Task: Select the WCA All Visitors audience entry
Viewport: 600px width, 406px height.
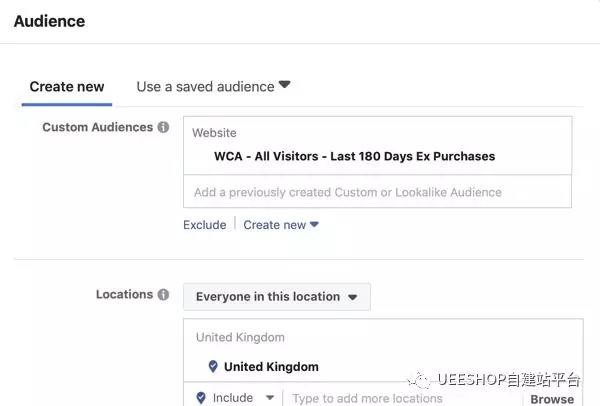Action: coord(354,156)
